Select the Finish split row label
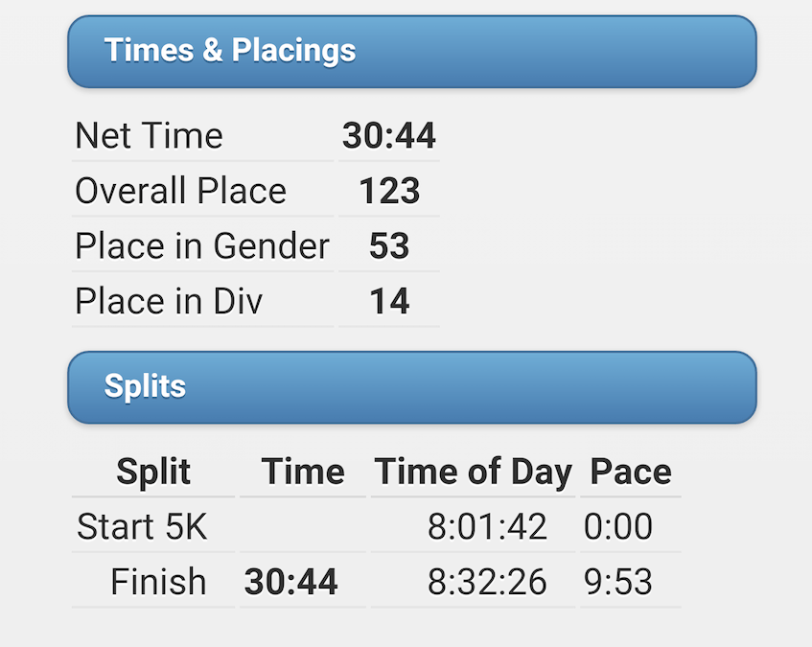This screenshot has height=647, width=812. (x=158, y=582)
